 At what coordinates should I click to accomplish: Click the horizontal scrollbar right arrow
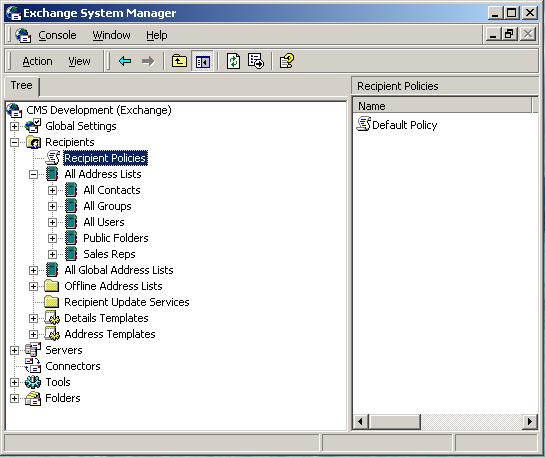pos(530,422)
